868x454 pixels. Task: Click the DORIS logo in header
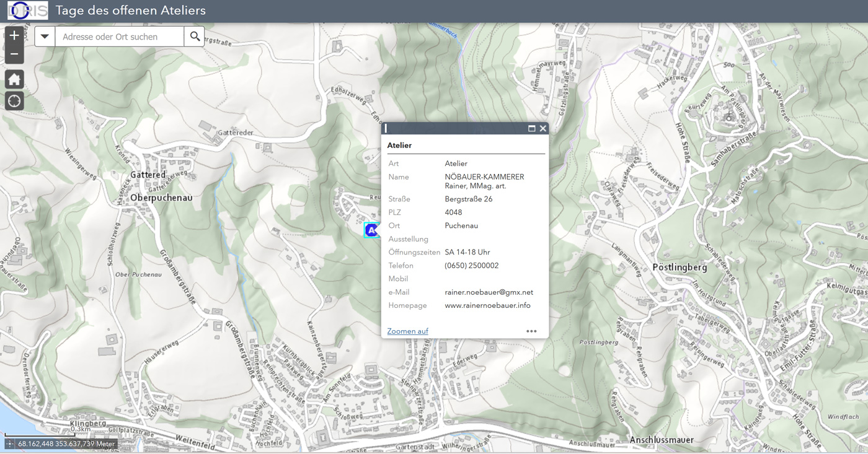pyautogui.click(x=28, y=11)
